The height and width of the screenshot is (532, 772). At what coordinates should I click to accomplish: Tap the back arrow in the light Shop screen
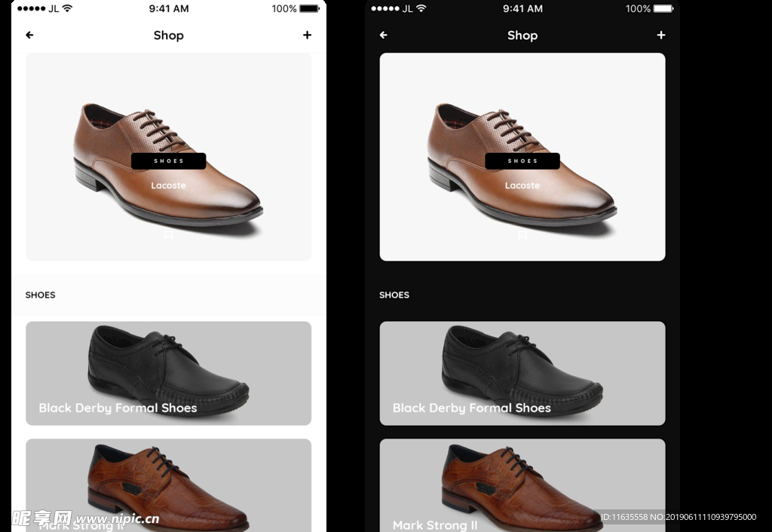click(x=29, y=35)
